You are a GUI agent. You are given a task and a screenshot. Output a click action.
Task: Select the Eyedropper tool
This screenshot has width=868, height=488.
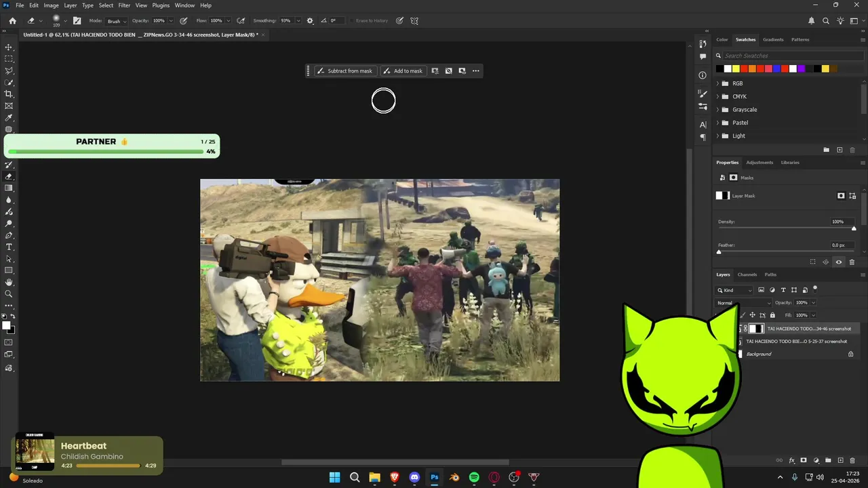[9, 118]
